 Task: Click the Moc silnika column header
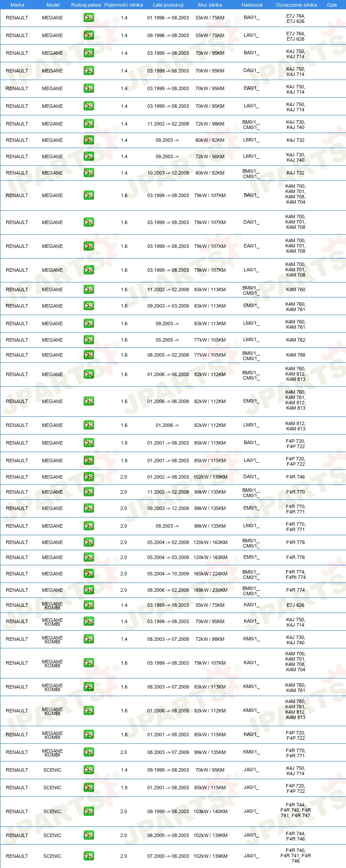click(210, 5)
